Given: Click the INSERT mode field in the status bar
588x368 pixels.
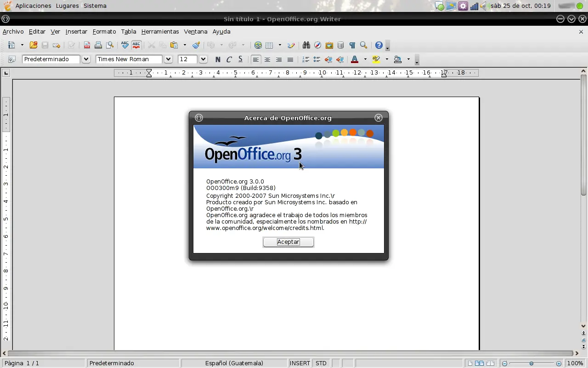Looking at the screenshot, I should tap(300, 363).
